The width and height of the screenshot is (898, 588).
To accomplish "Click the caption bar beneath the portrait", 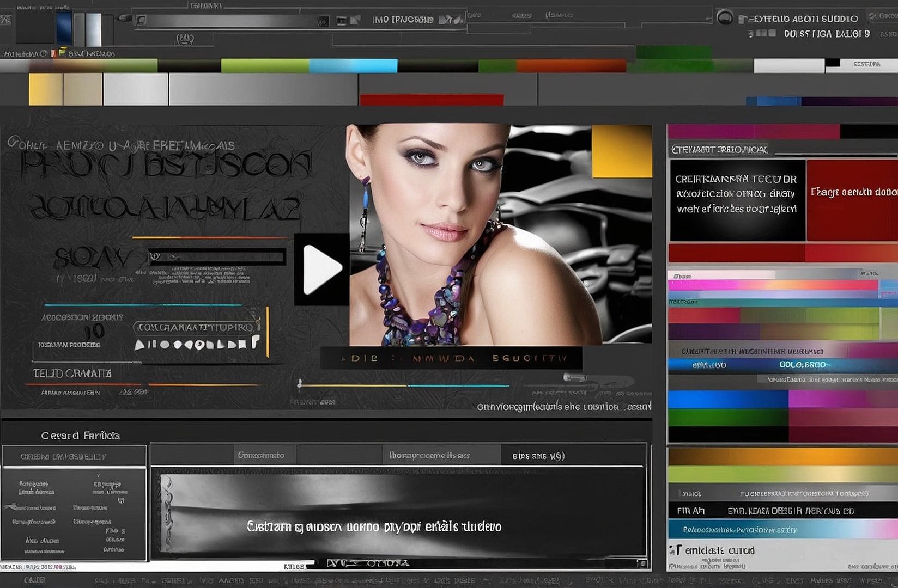I will 451,358.
